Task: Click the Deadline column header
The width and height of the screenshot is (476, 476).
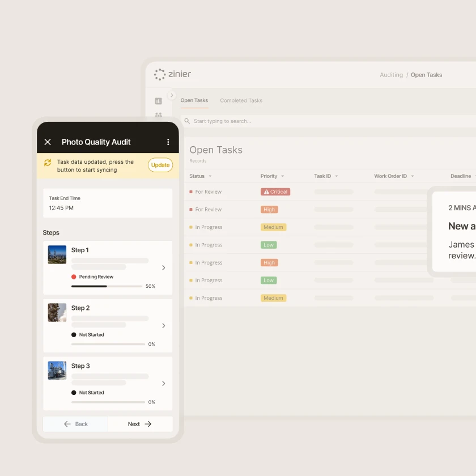Action: click(x=461, y=176)
